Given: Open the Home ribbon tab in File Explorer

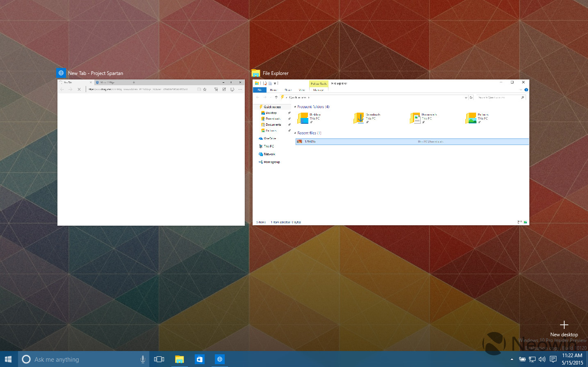Looking at the screenshot, I should (x=273, y=90).
